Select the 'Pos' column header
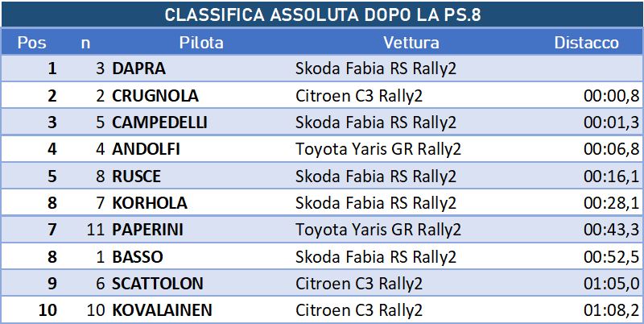Viewport: 644px width, 324px height. coord(31,43)
